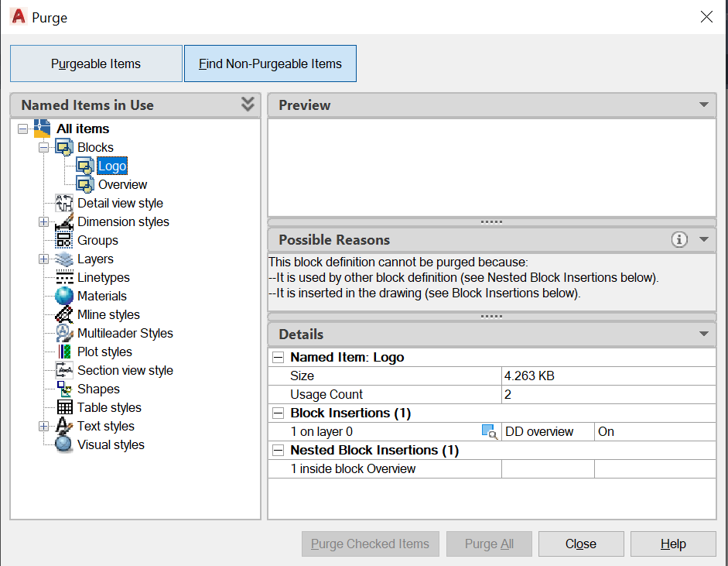Collapse the Nested Block Insertions (1) section
728x566 pixels.
[x=278, y=451]
